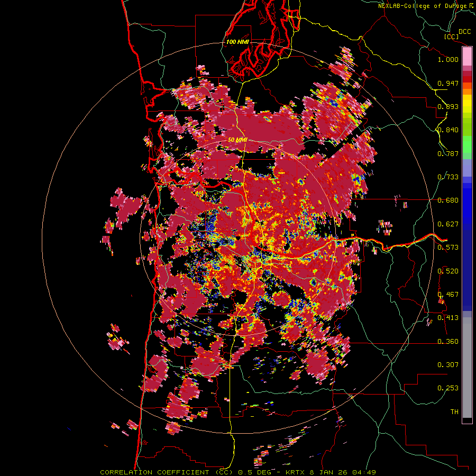Click the 1.000 scale value
476x476 pixels.
tap(448, 59)
